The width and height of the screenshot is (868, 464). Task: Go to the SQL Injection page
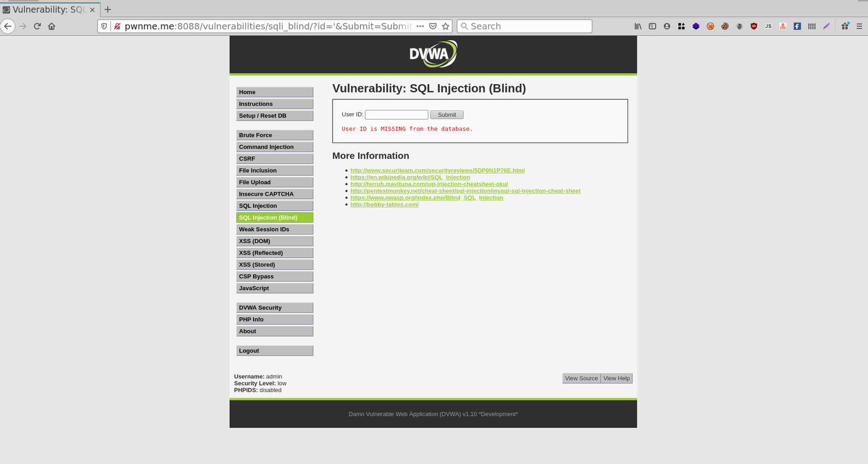[x=275, y=206]
